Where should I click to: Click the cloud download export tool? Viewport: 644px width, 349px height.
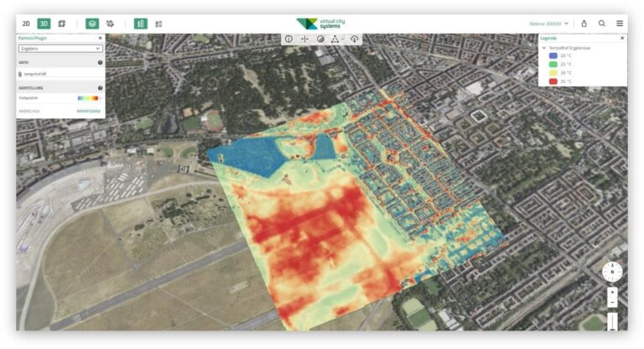click(354, 39)
